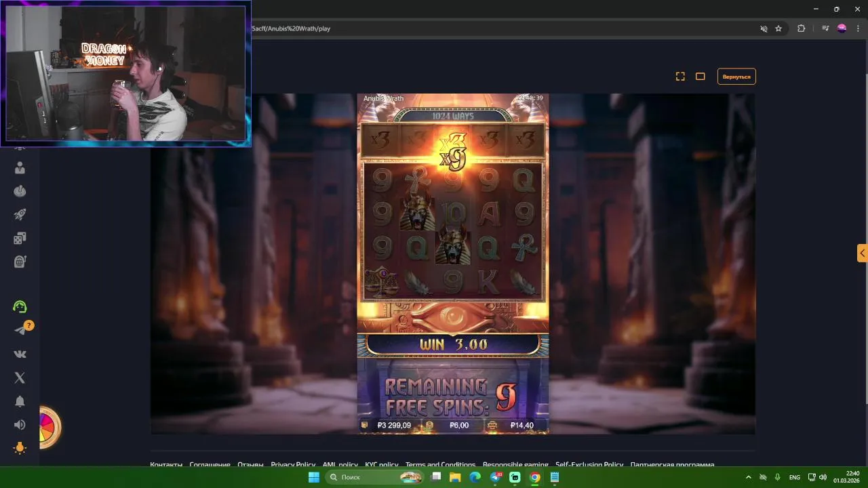Switch game to theater view icon
This screenshot has height=488, width=868.
701,77
